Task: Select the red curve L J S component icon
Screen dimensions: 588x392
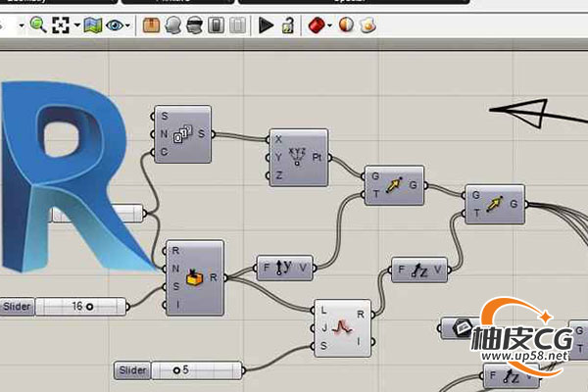Action: click(x=342, y=327)
